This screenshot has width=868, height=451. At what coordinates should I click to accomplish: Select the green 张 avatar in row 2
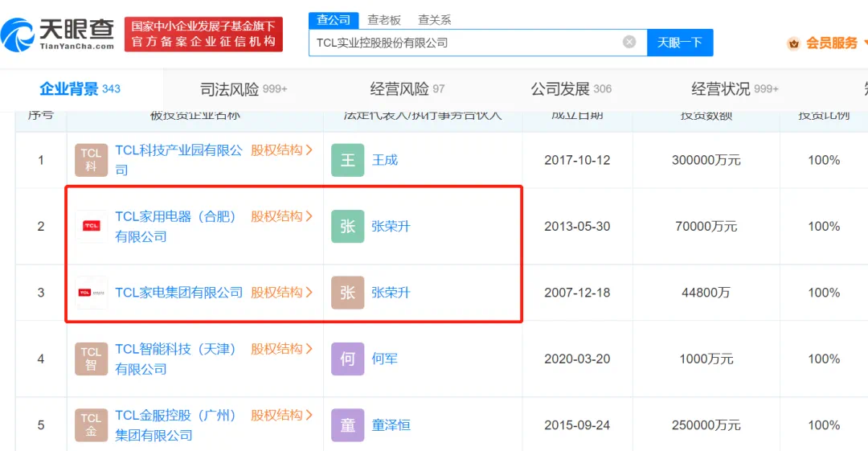coord(348,226)
